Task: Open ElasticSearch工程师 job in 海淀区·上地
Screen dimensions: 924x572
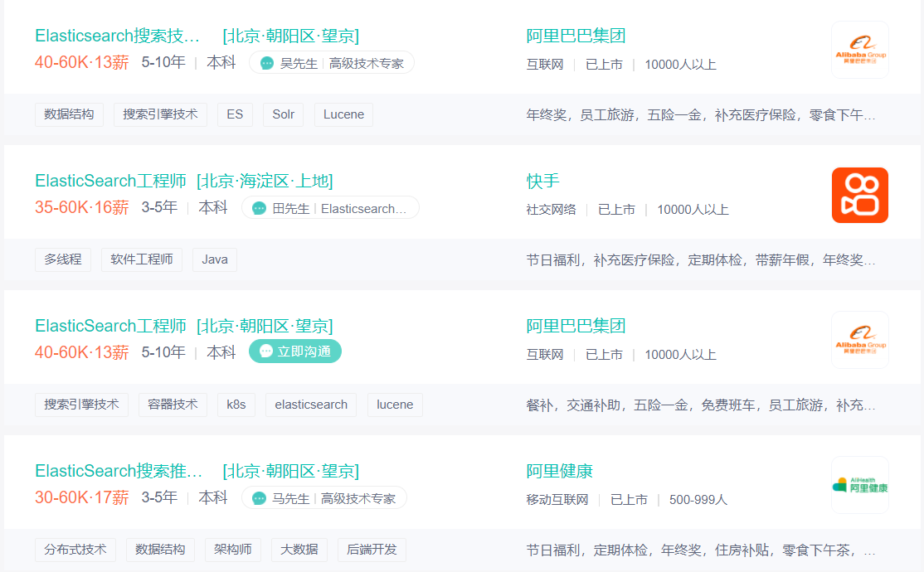Action: [x=111, y=181]
